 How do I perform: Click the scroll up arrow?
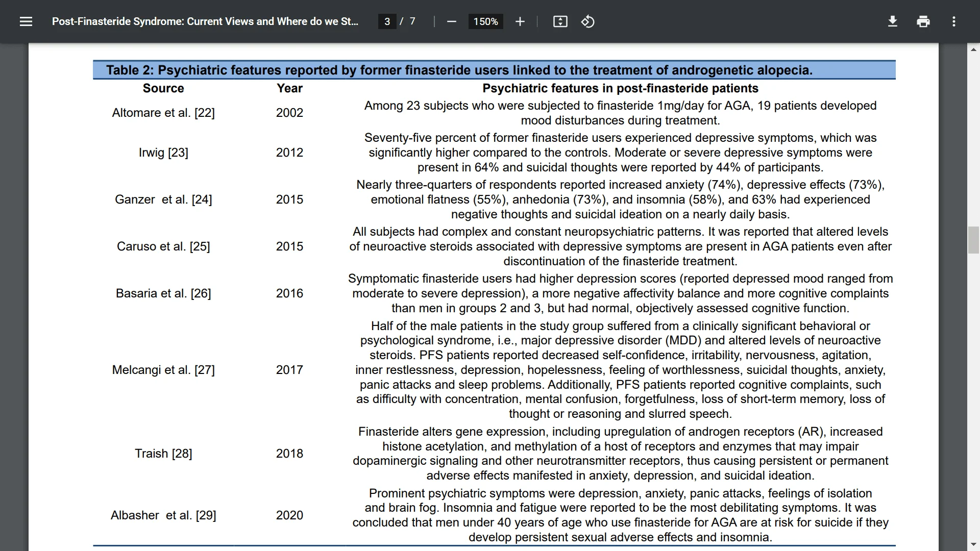click(x=973, y=49)
